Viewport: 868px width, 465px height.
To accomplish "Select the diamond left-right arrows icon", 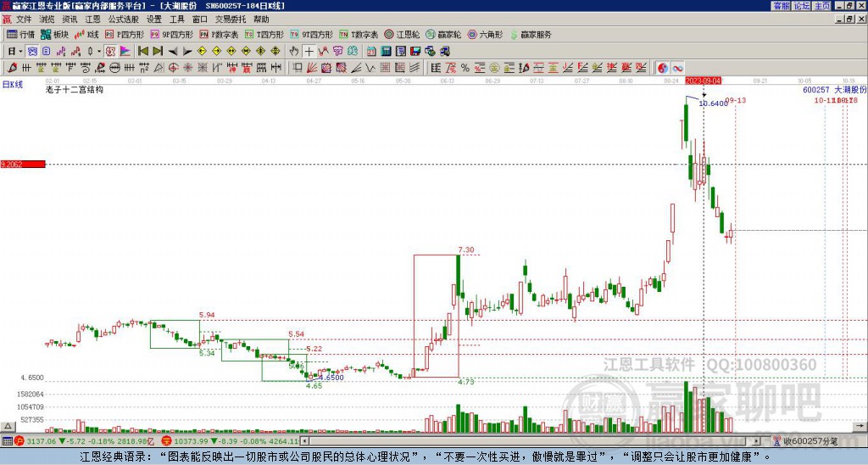I will tap(231, 51).
